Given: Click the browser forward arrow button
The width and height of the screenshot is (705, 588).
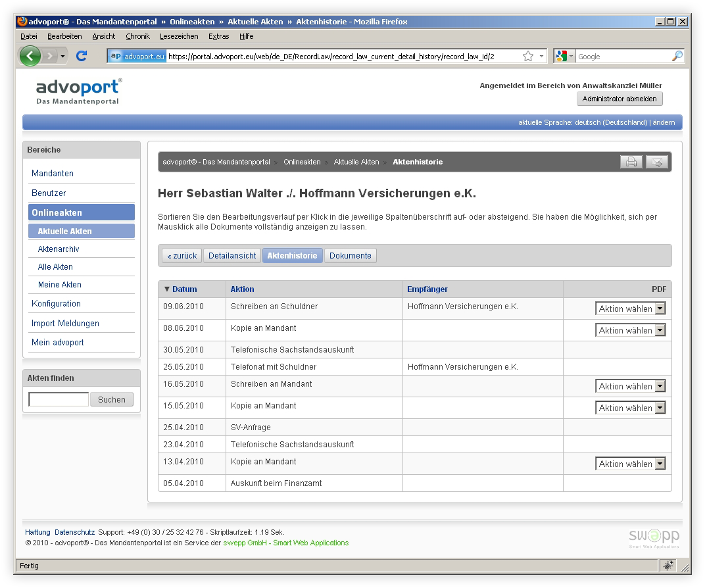Looking at the screenshot, I should [50, 56].
